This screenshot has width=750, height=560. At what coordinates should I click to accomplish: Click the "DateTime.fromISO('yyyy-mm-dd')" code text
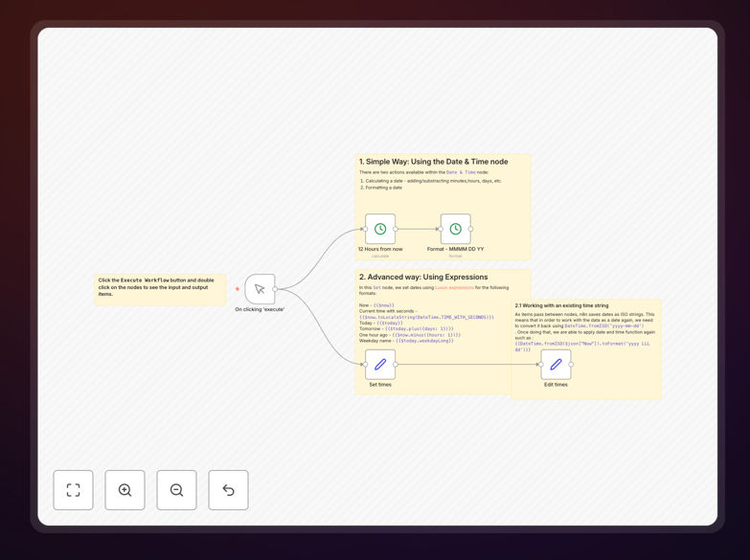(604, 326)
